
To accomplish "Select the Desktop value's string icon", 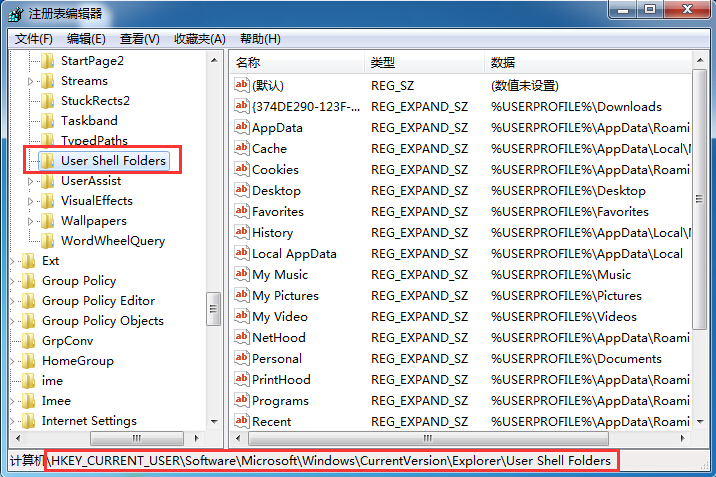I will (240, 190).
